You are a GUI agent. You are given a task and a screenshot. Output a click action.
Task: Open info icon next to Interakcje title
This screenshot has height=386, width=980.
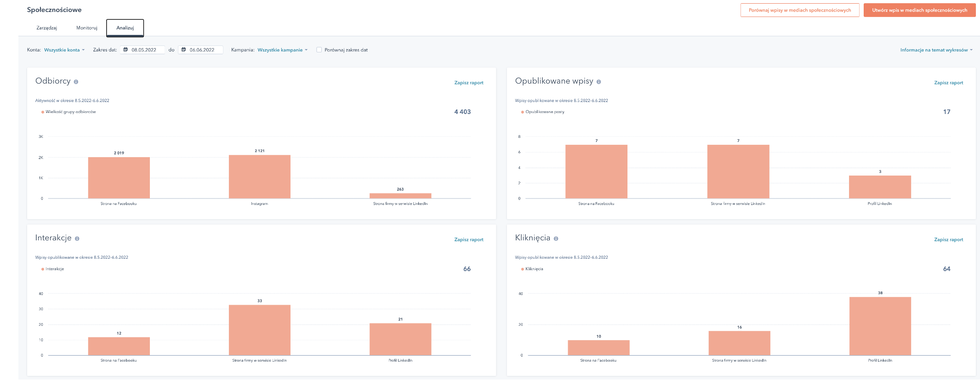tap(77, 238)
